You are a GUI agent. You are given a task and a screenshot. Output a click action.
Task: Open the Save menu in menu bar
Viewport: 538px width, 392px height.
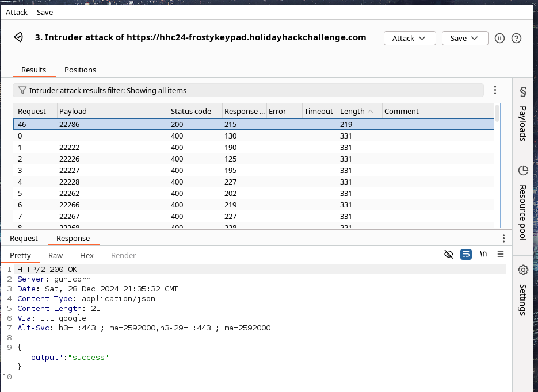pyautogui.click(x=45, y=12)
